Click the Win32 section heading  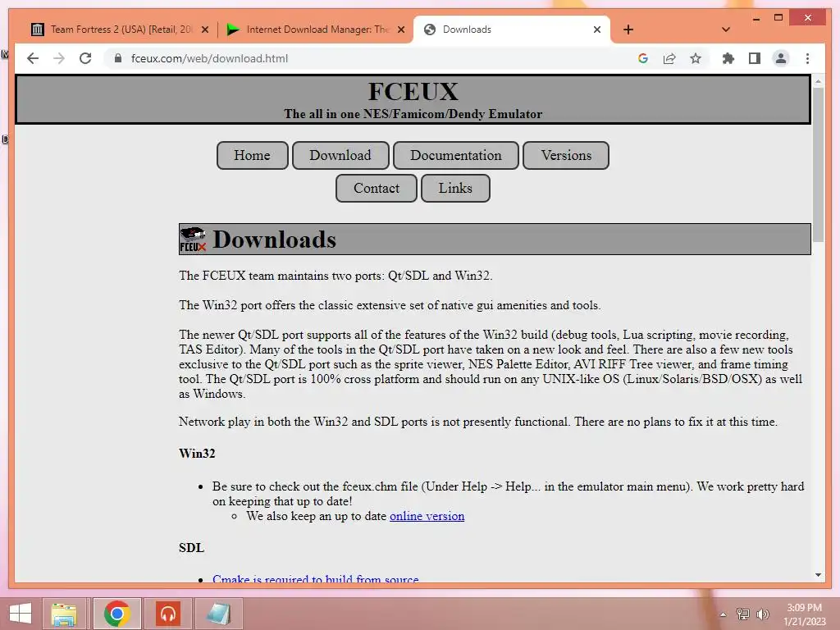[197, 453]
